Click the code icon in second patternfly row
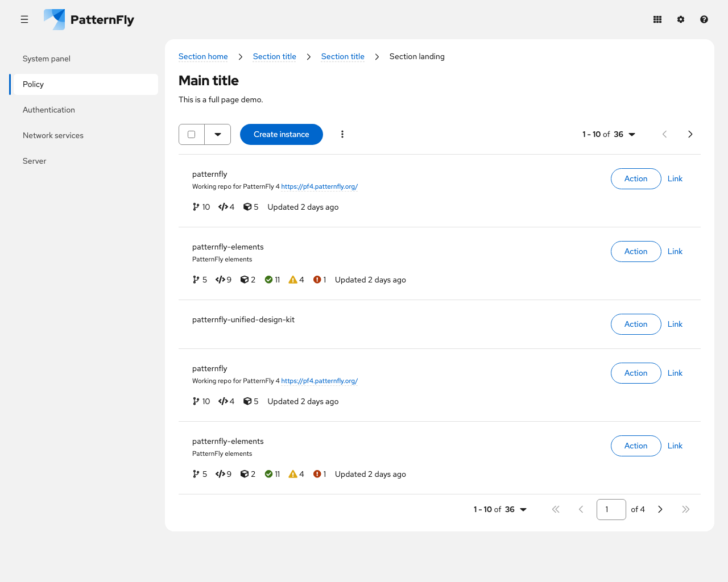 [x=223, y=401]
